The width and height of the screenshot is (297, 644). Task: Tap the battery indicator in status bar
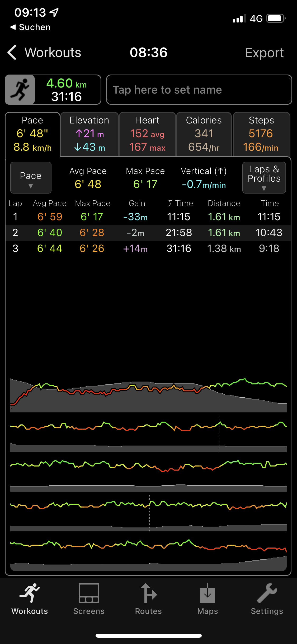276,19
